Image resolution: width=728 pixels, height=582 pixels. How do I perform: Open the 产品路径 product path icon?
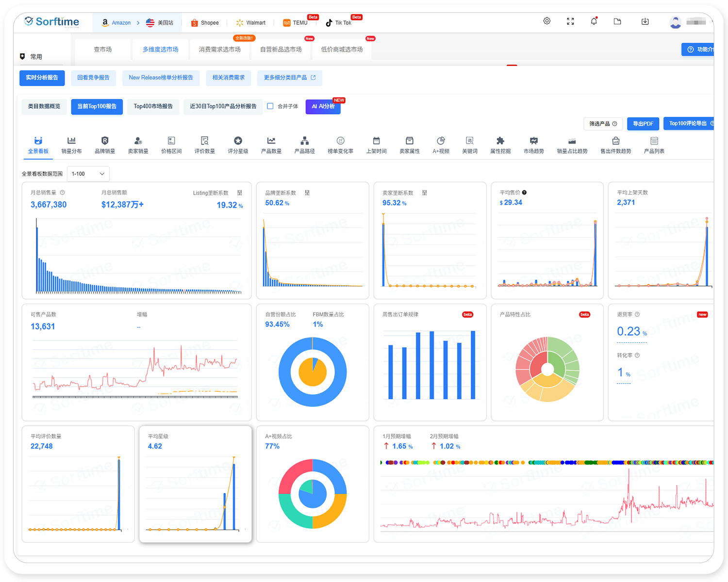[x=304, y=141]
